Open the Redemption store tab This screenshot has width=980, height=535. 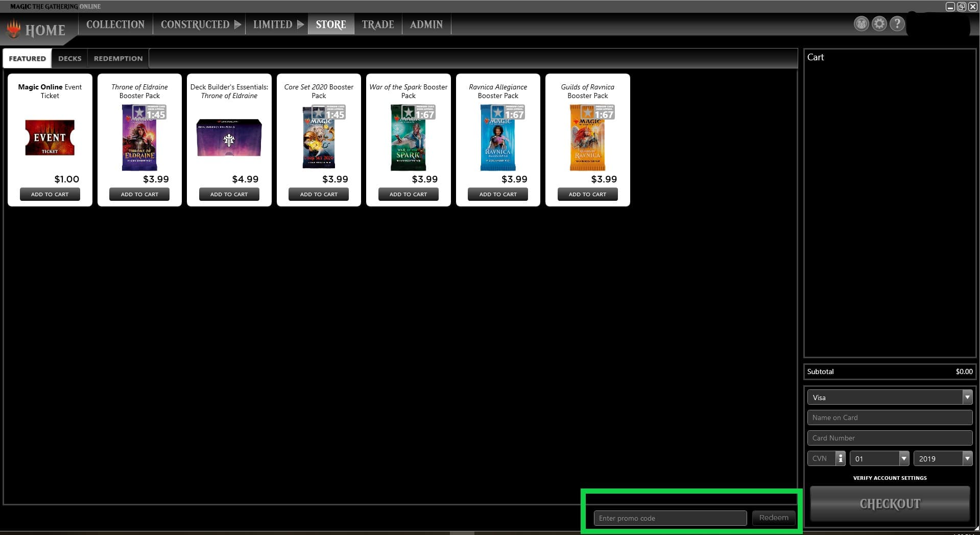coord(118,58)
